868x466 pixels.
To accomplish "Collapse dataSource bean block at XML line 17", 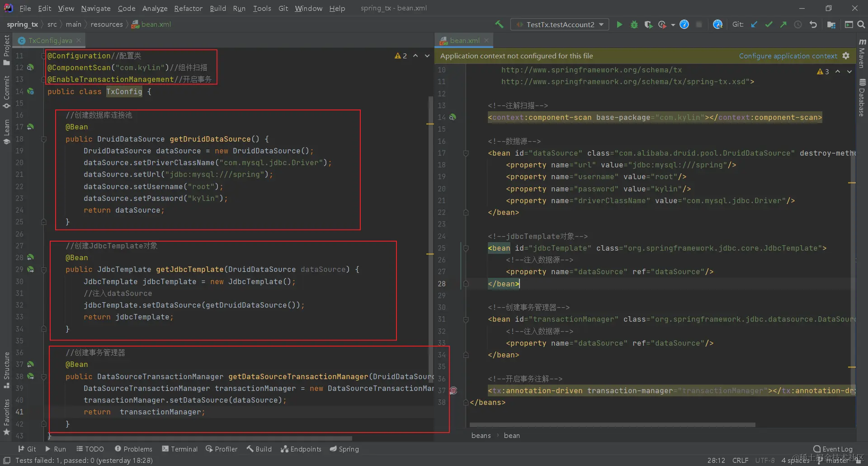I will tap(466, 153).
